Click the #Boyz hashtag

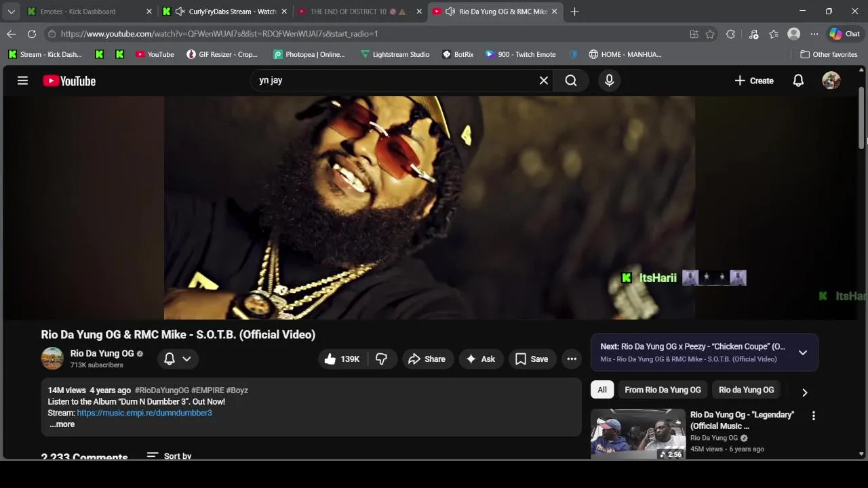pos(237,390)
